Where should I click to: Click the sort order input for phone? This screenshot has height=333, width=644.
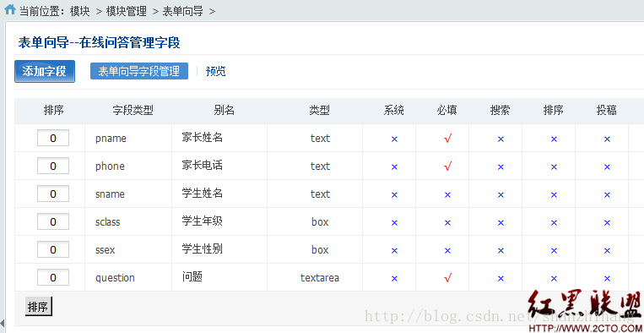(x=53, y=166)
